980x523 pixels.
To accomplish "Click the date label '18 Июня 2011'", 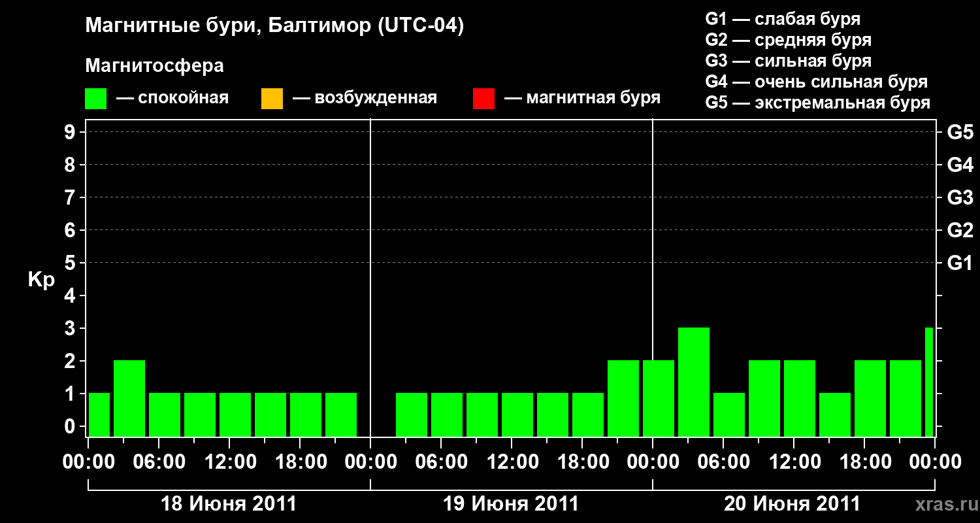I will pos(229,504).
